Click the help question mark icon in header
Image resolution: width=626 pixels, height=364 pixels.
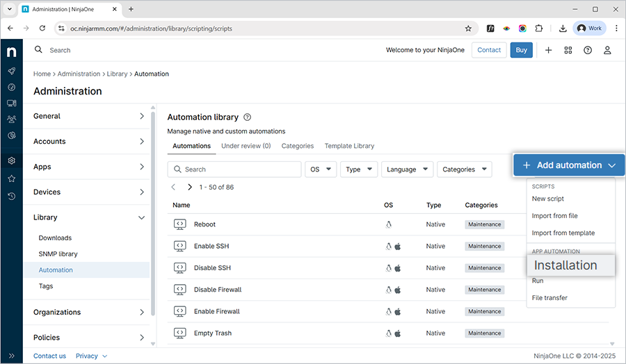(x=588, y=50)
